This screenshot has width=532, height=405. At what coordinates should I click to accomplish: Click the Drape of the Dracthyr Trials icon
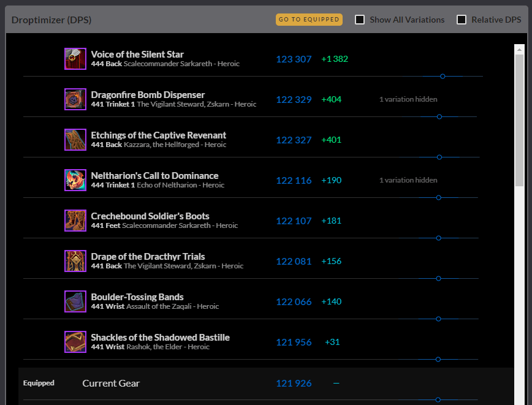coord(75,261)
